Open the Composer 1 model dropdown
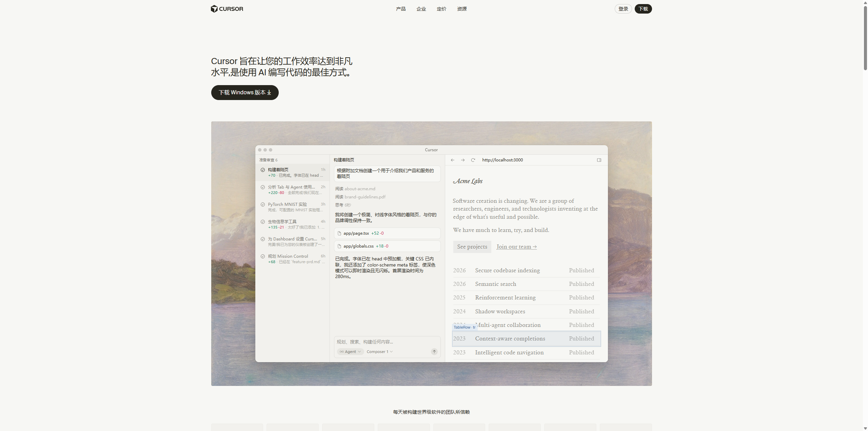 tap(380, 352)
